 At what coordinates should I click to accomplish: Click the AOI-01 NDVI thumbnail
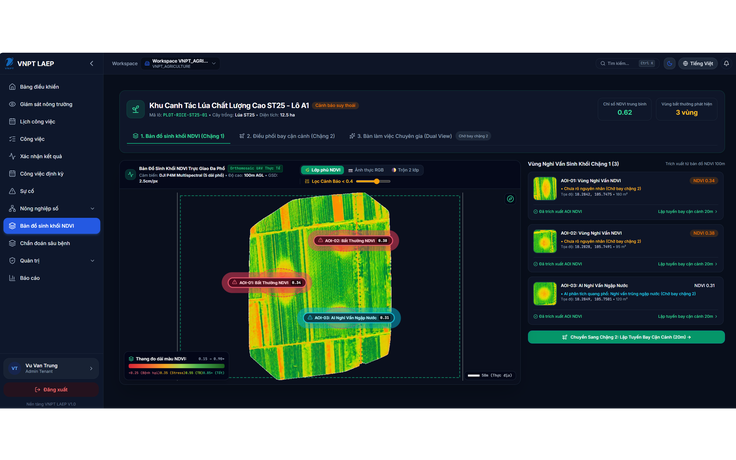(545, 189)
